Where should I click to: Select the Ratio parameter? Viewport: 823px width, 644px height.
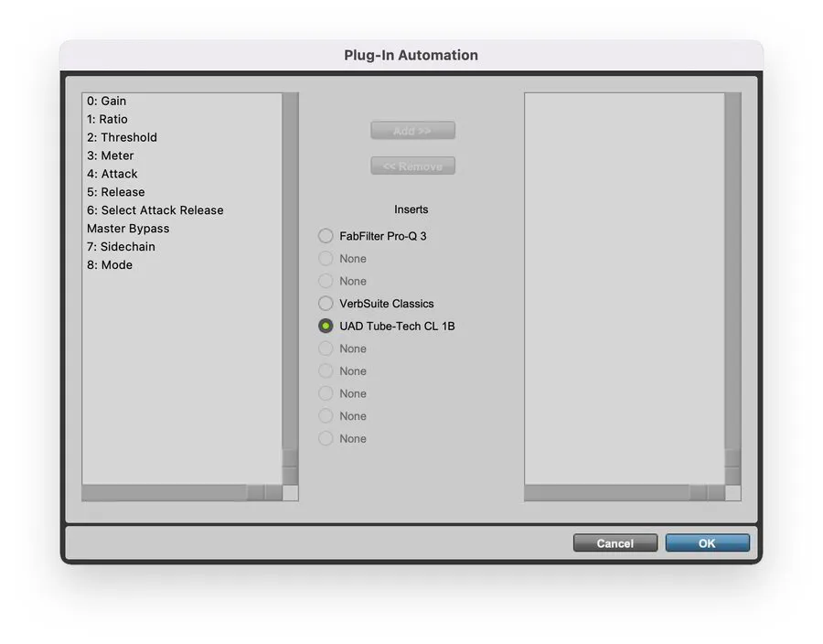tap(110, 119)
